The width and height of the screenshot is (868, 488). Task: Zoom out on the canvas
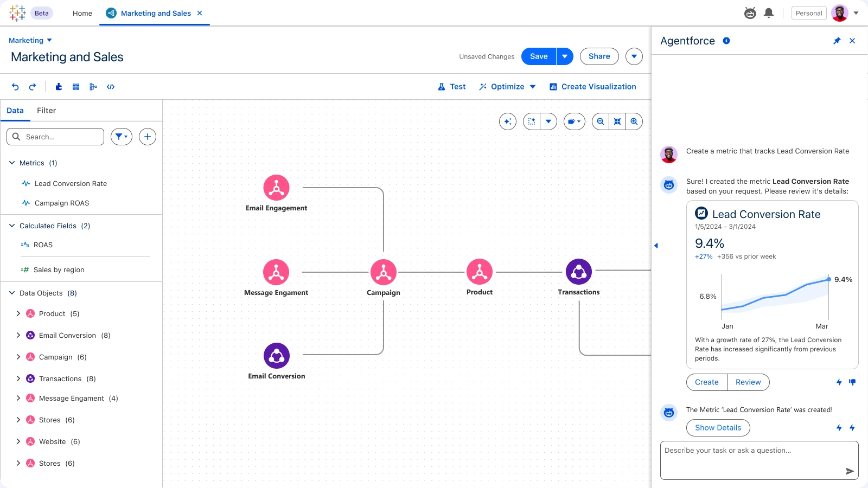coord(601,121)
